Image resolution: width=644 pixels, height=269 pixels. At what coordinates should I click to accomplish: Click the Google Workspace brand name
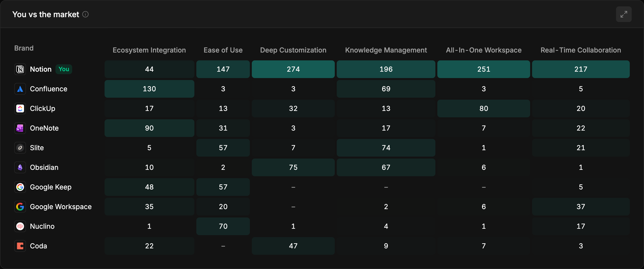pyautogui.click(x=61, y=207)
